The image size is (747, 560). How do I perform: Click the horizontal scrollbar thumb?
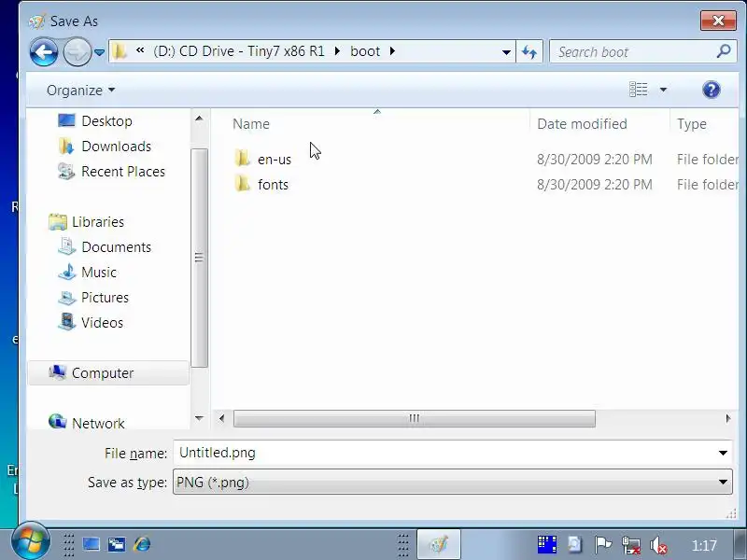coord(414,418)
